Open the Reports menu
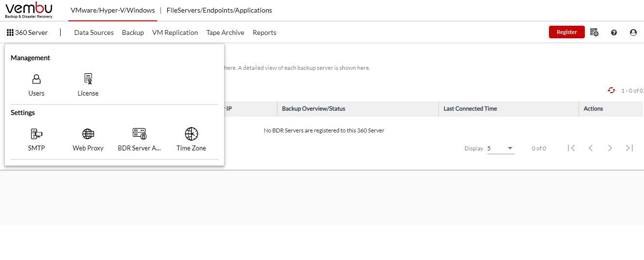 [265, 32]
